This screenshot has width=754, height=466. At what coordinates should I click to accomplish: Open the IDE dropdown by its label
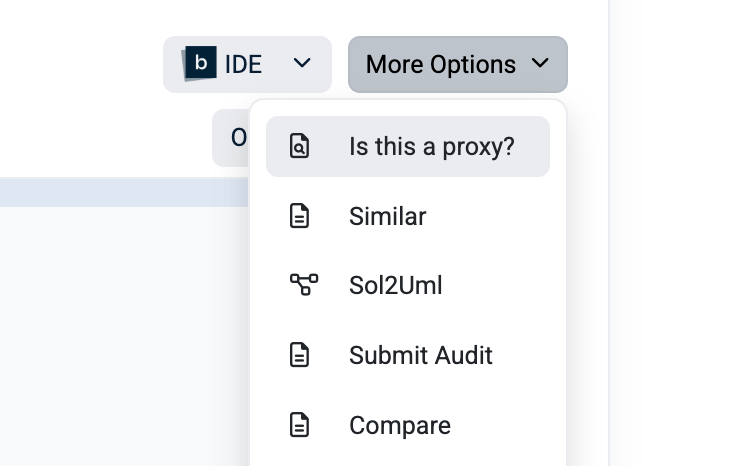(243, 65)
